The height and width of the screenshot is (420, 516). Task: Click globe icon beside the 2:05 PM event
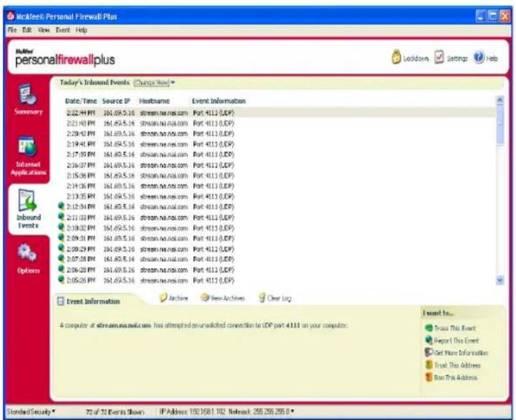[61, 279]
